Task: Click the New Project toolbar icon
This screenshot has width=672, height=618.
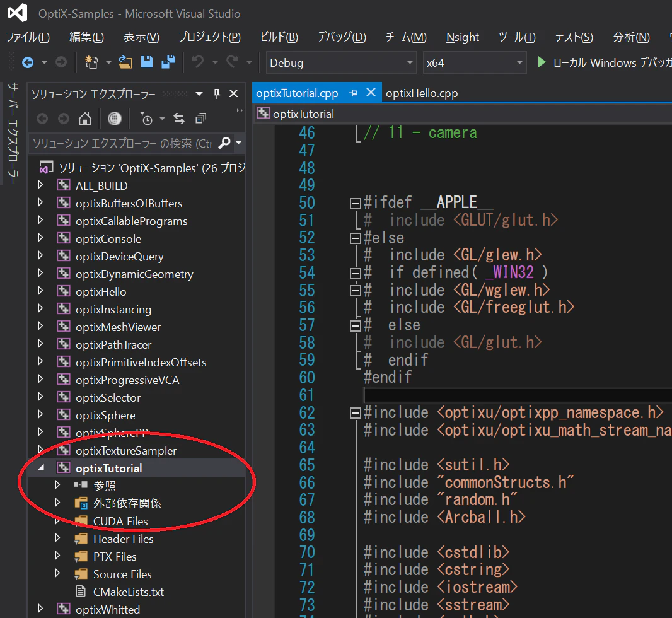Action: click(91, 62)
